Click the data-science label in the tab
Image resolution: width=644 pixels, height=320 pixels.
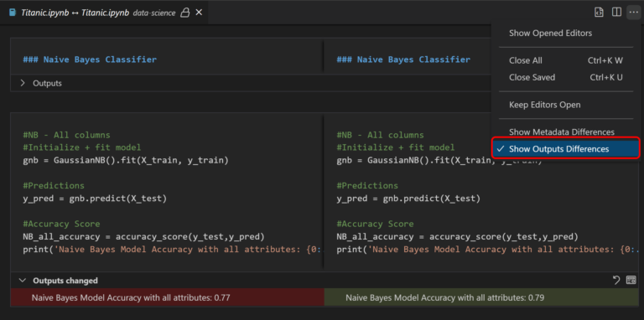coord(154,13)
